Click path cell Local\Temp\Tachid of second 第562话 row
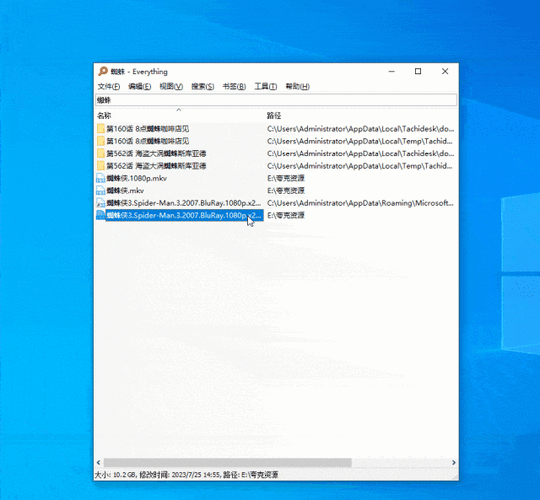Image resolution: width=540 pixels, height=500 pixels. (360, 166)
